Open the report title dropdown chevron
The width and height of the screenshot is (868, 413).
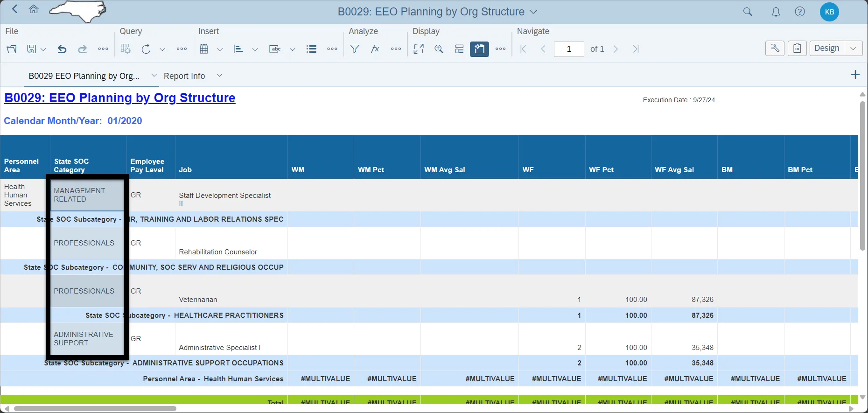click(x=533, y=12)
